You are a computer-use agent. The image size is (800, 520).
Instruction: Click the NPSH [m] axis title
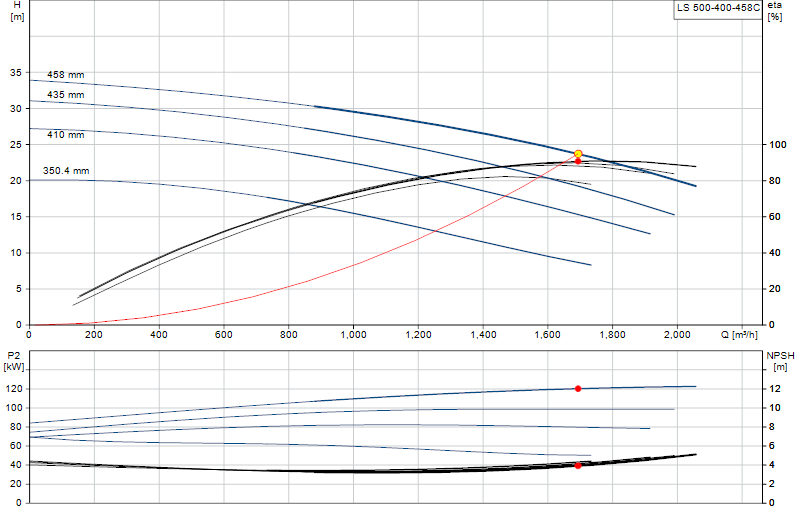click(x=780, y=361)
